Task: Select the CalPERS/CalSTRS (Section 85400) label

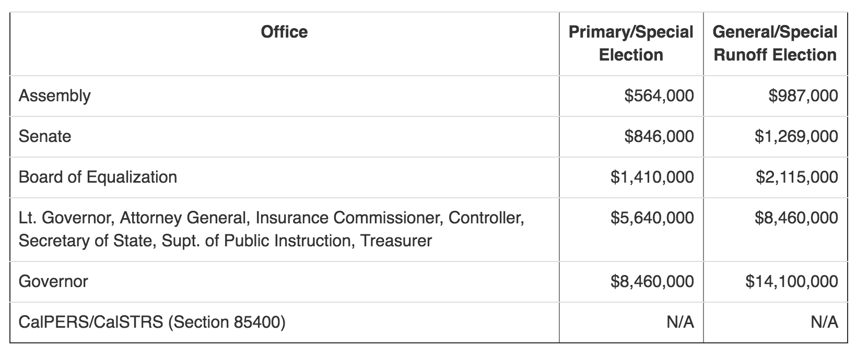Action: [x=152, y=322]
